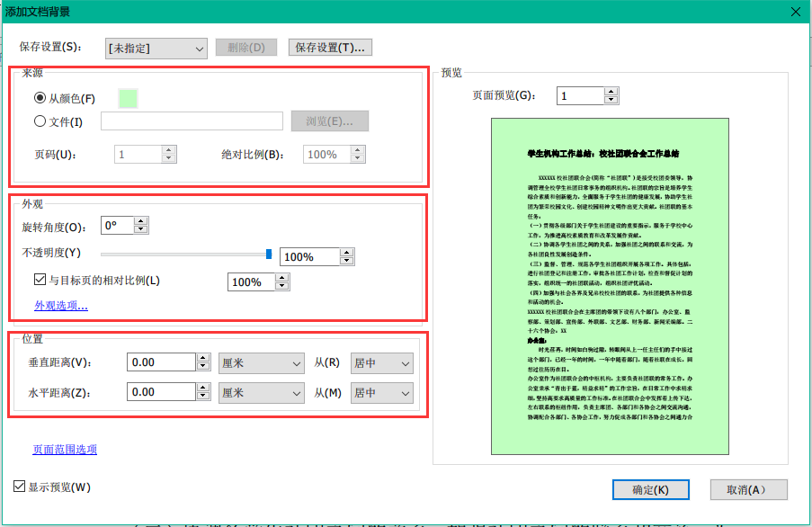
Task: Click the 不透明度 100% value field
Action: pos(309,257)
